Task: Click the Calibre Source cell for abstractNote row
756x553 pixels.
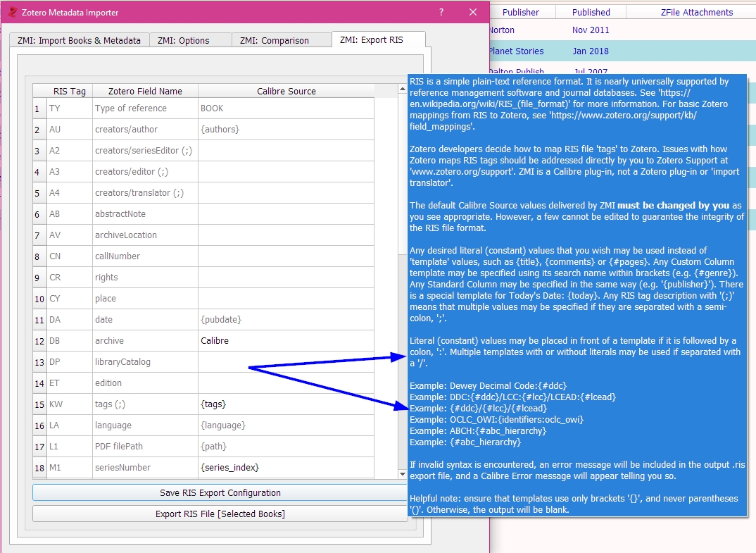Action: click(286, 213)
